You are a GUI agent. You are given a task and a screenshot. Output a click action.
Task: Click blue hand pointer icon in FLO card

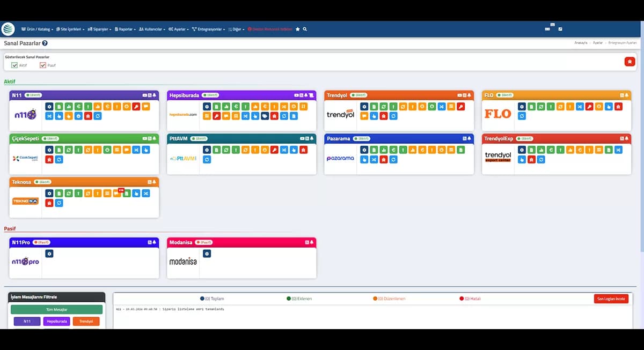(x=608, y=106)
